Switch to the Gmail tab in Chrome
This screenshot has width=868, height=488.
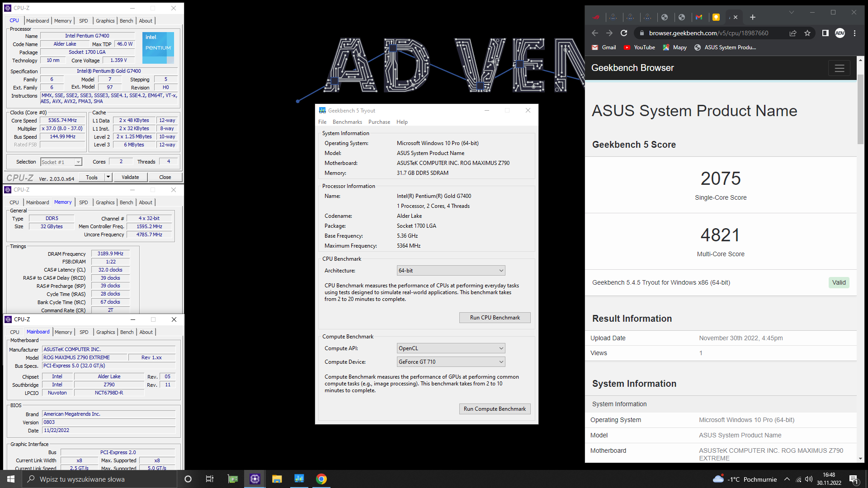click(699, 17)
